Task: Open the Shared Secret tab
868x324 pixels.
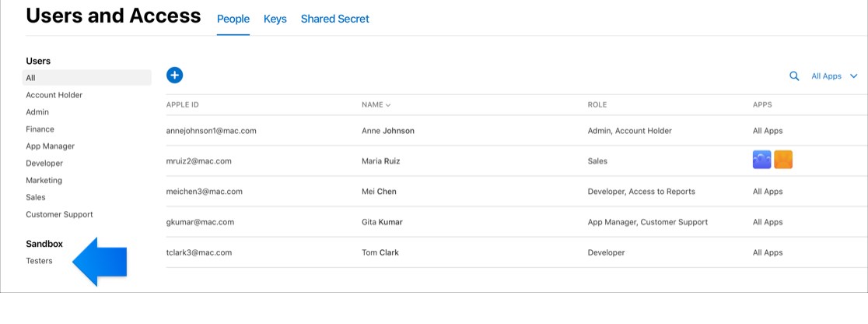Action: click(x=335, y=19)
